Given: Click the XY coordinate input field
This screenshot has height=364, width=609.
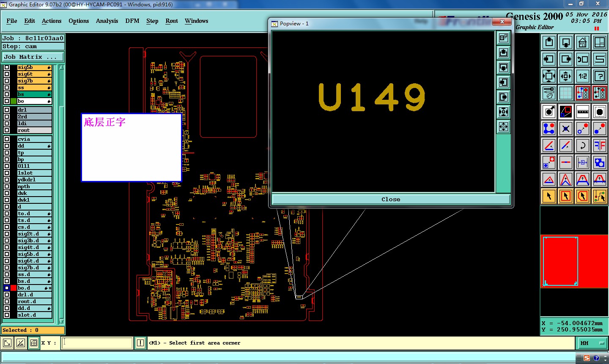Looking at the screenshot, I should pyautogui.click(x=98, y=343).
